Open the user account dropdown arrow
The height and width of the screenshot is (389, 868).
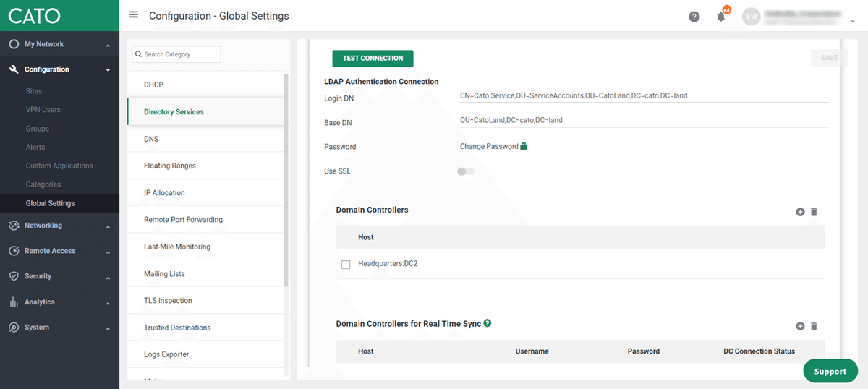click(853, 21)
